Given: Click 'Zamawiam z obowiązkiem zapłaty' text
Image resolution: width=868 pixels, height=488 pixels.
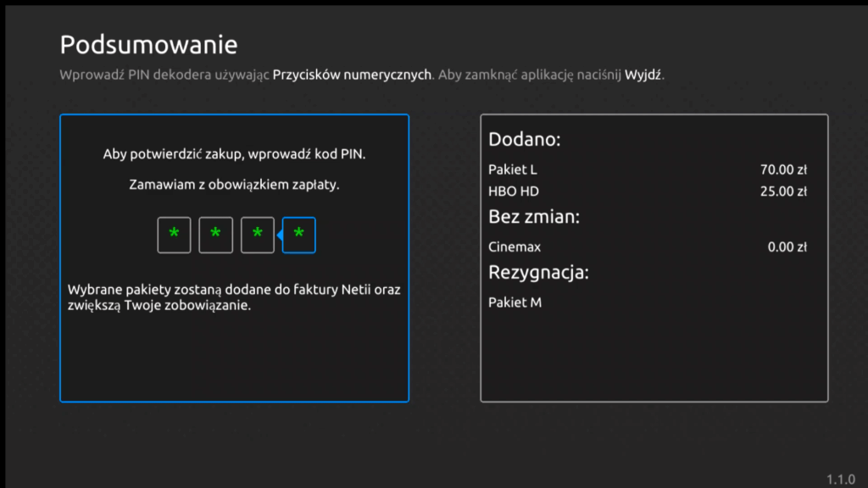Looking at the screenshot, I should 234,185.
